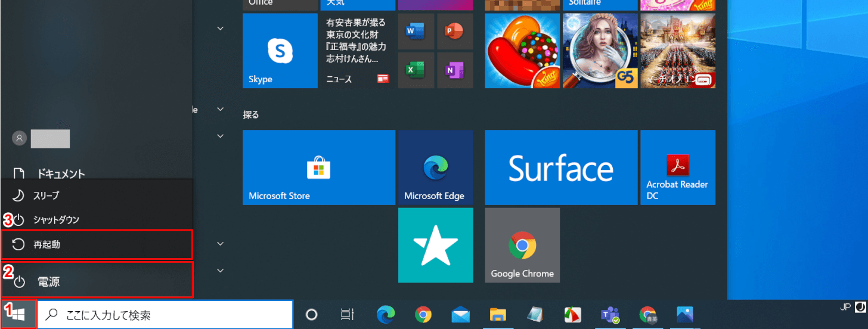The height and width of the screenshot is (329, 868).
Task: Open the Microsoft Edge tile
Action: pos(436,167)
